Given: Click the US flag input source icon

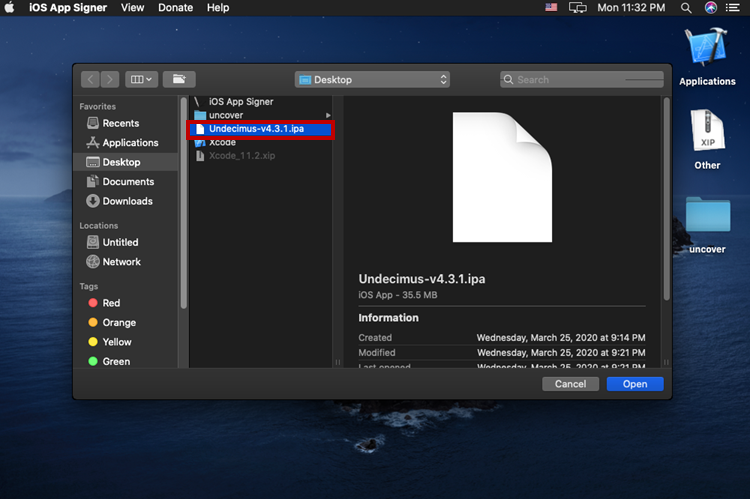Looking at the screenshot, I should (x=551, y=8).
